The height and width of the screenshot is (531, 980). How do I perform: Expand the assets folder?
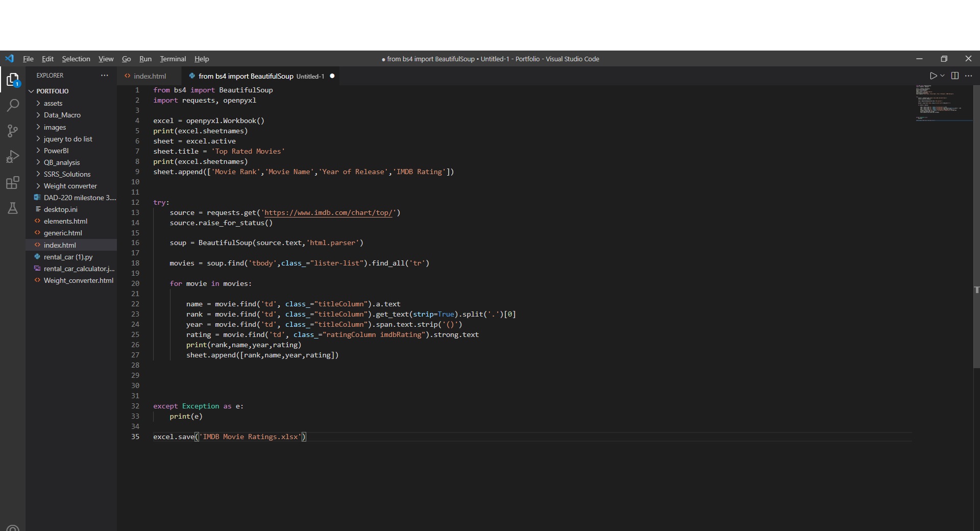pos(71,103)
